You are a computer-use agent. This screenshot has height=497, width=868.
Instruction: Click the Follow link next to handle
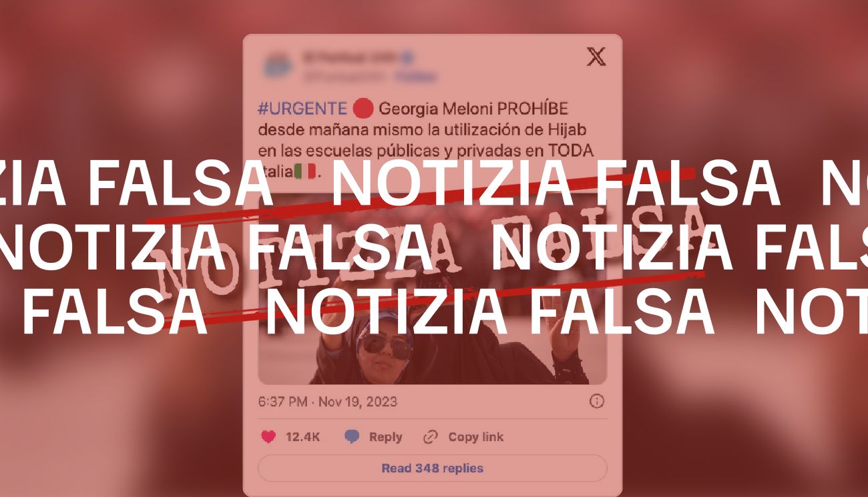(415, 76)
